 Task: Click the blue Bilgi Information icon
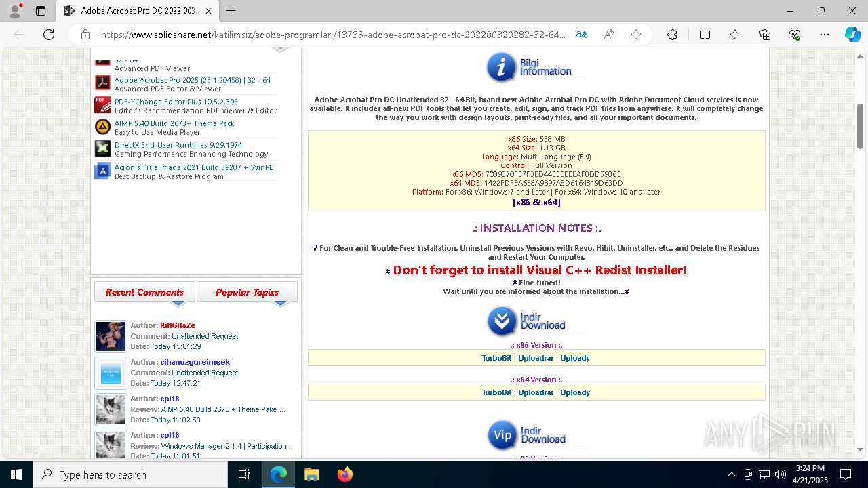(x=501, y=67)
